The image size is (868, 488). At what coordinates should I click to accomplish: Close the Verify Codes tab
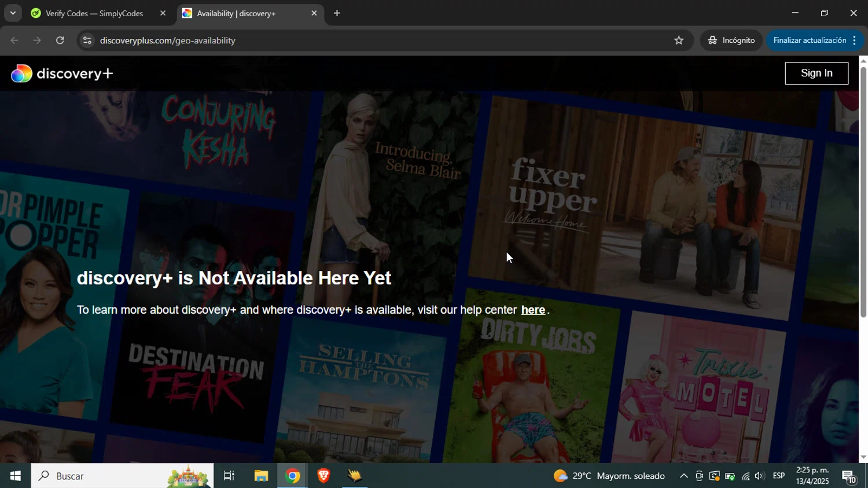pos(163,13)
